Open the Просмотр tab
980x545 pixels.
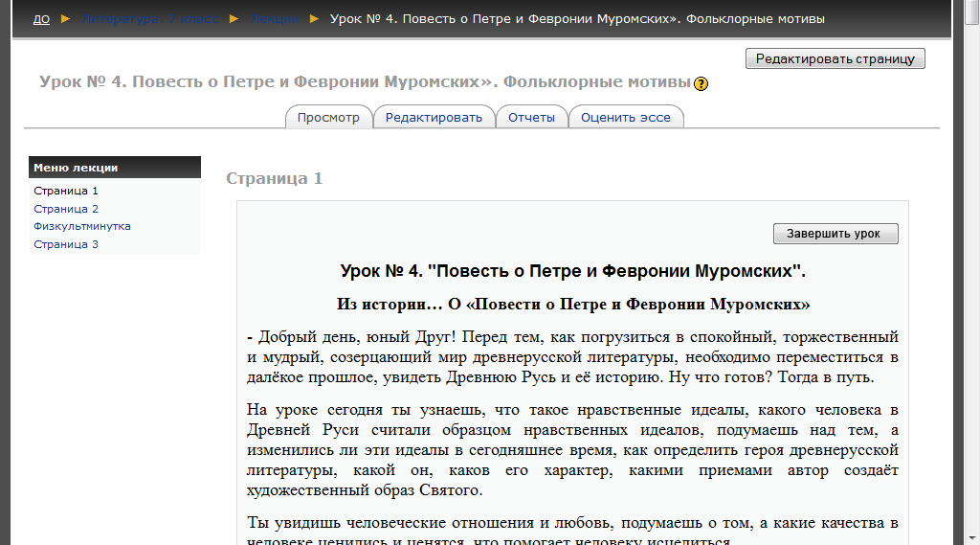(329, 117)
